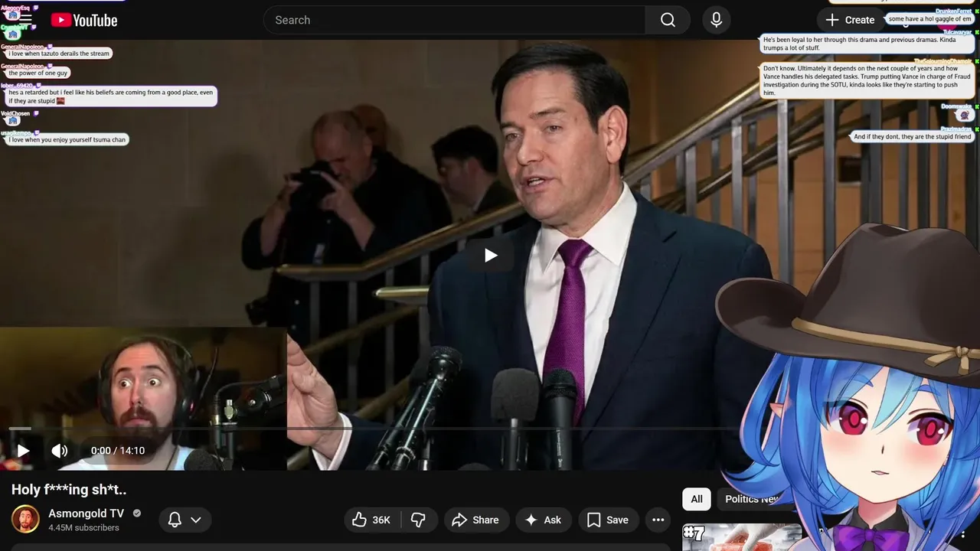The height and width of the screenshot is (551, 980).
Task: Open more actions three-dot menu
Action: [658, 520]
